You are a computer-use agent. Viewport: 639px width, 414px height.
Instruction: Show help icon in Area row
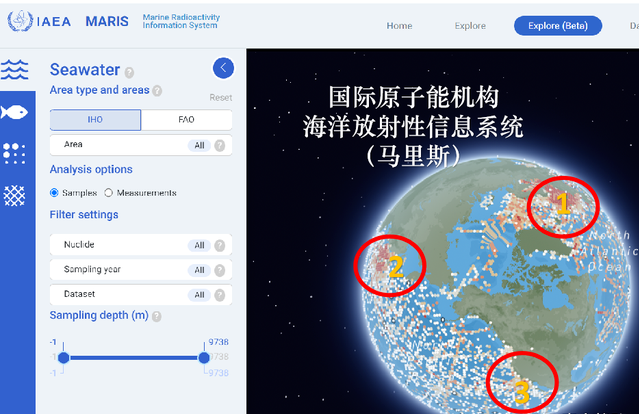coord(220,145)
